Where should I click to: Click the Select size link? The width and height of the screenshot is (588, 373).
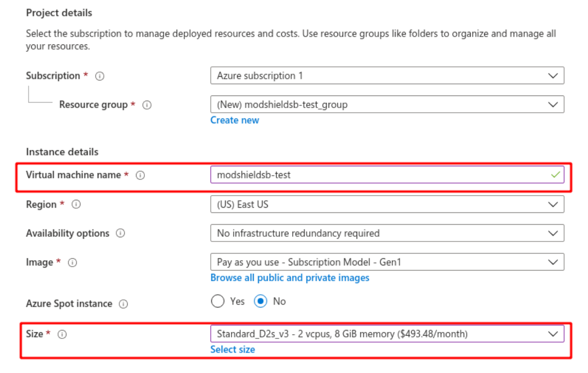[233, 350]
